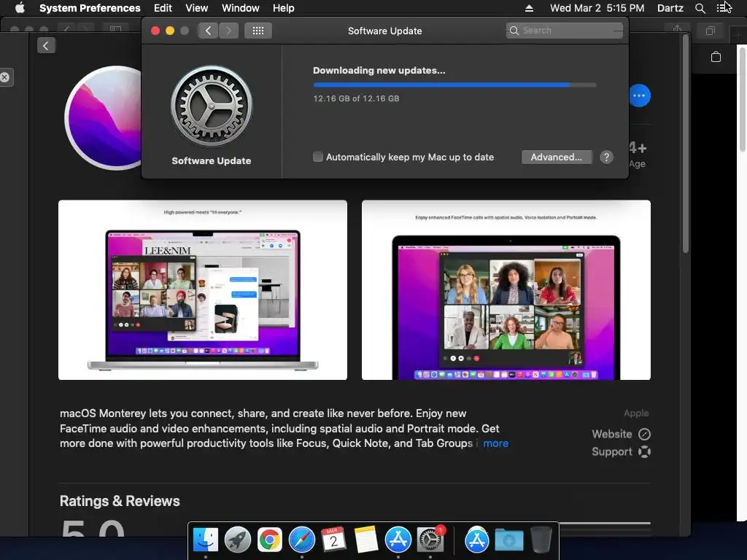The image size is (747, 560).
Task: Click the tab overview icon in background toolbar
Action: click(x=710, y=31)
